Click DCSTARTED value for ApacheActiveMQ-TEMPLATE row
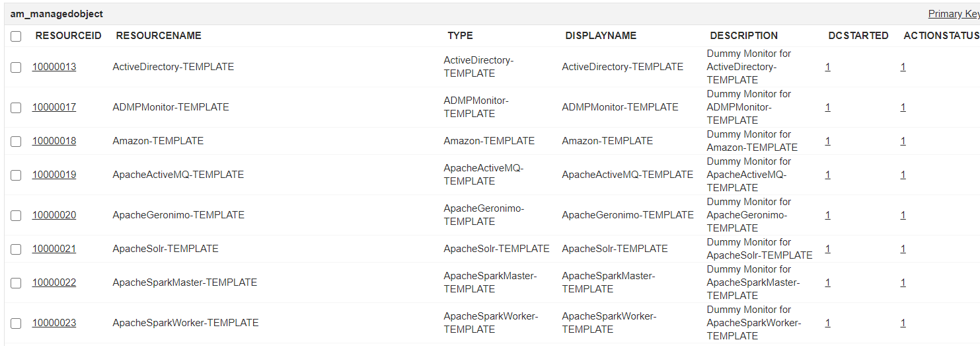The width and height of the screenshot is (980, 346). point(828,175)
